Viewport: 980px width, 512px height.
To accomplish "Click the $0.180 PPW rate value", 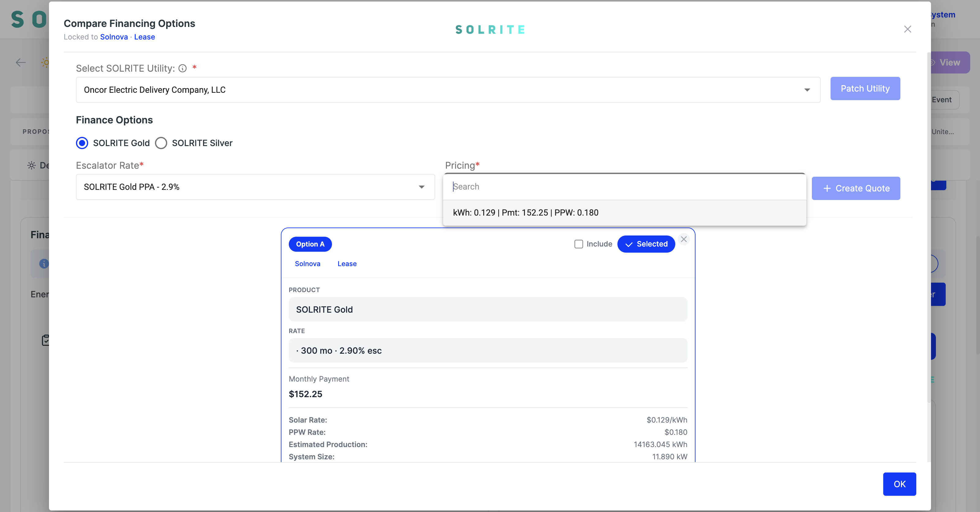I will point(676,432).
